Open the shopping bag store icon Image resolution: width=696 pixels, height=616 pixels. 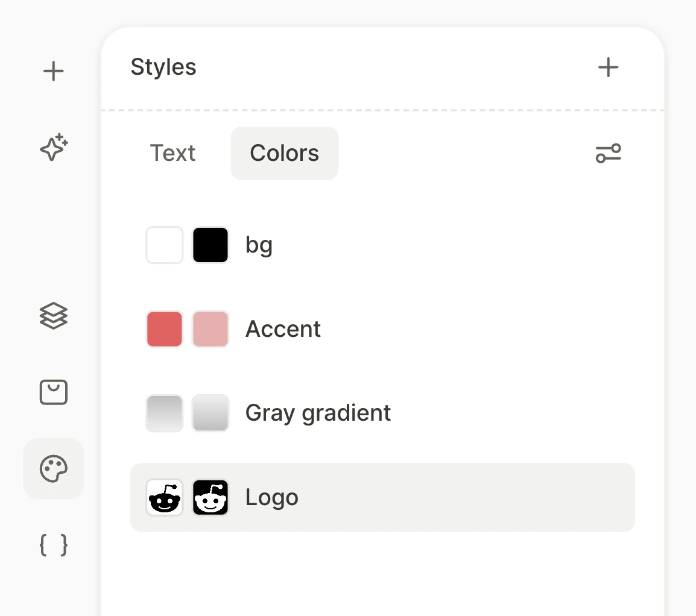(x=54, y=392)
